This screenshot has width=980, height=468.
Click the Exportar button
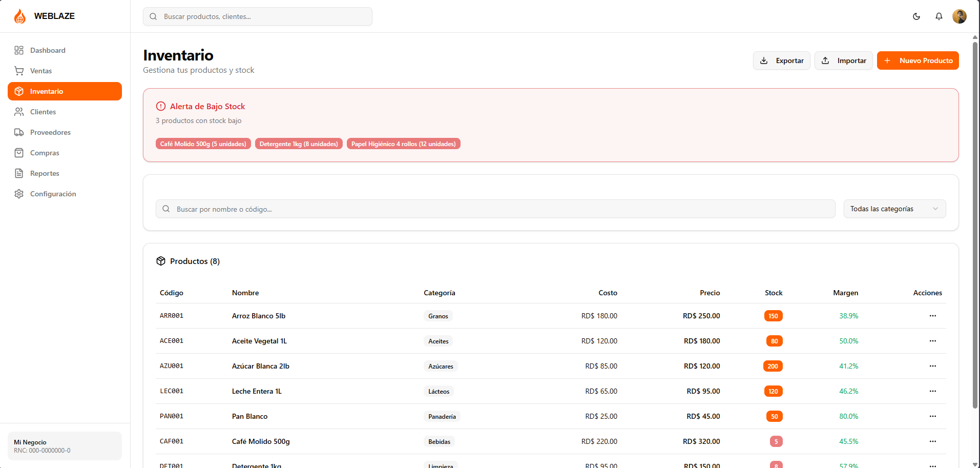pyautogui.click(x=782, y=60)
